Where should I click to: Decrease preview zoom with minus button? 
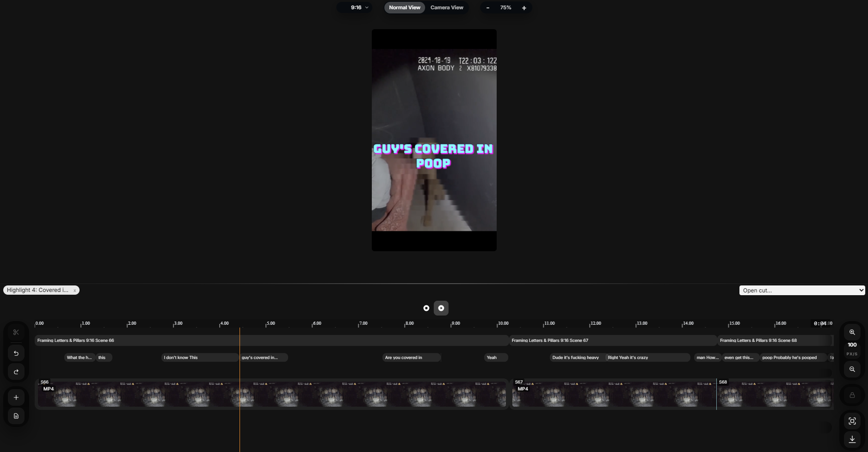pyautogui.click(x=488, y=8)
